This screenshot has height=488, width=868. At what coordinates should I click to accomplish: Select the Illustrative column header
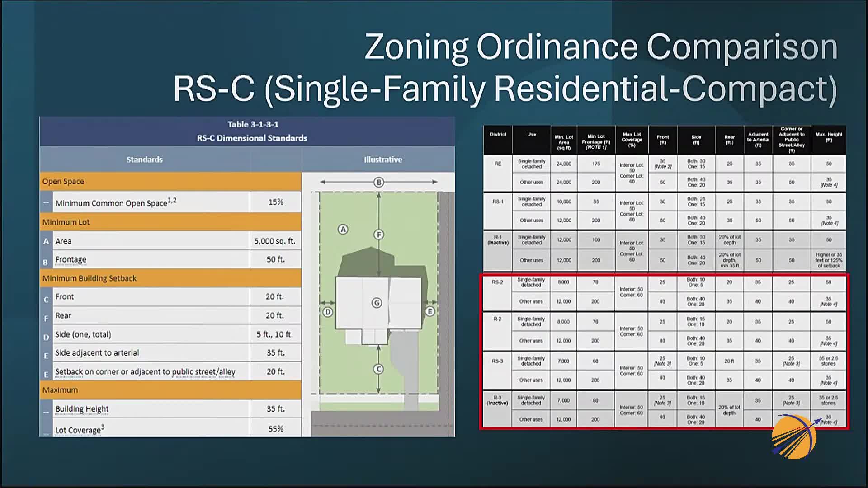click(383, 160)
